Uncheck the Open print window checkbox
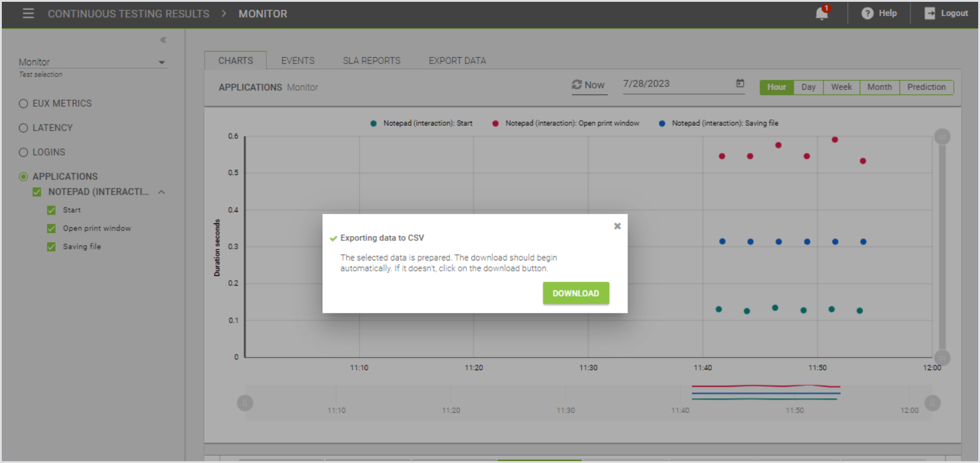980x463 pixels. click(51, 229)
